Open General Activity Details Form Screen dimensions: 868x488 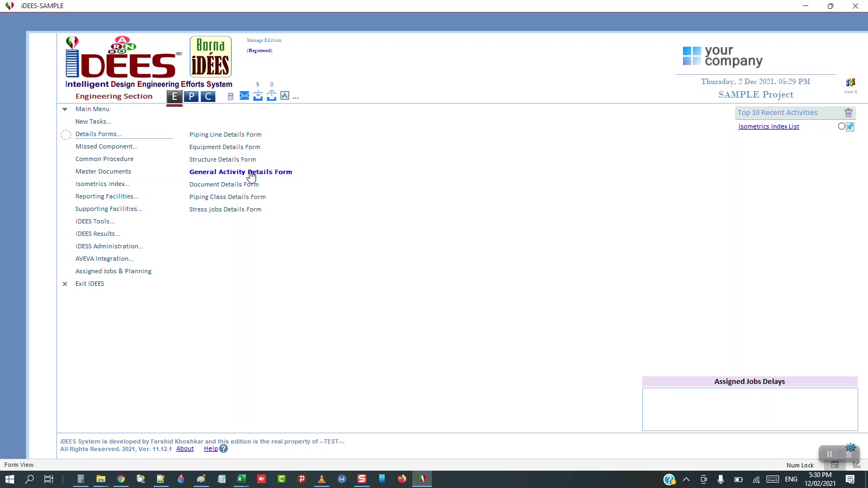240,172
